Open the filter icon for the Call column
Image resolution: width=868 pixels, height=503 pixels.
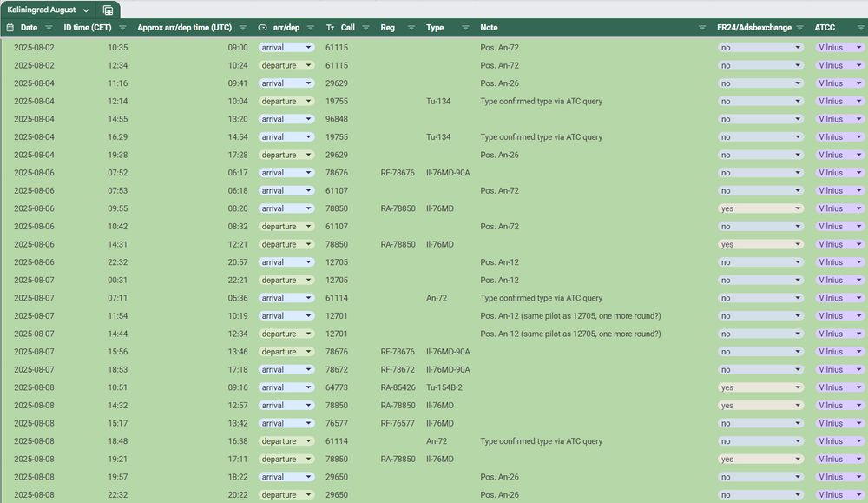pos(365,28)
